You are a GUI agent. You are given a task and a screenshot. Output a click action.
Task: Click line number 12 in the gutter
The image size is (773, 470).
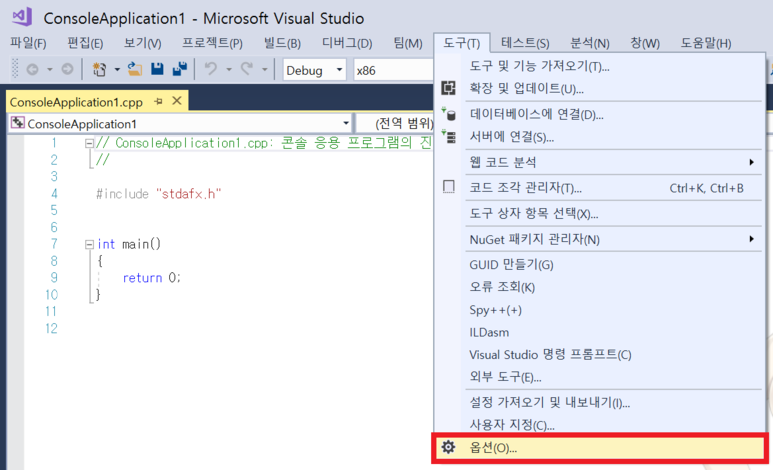pos(51,328)
